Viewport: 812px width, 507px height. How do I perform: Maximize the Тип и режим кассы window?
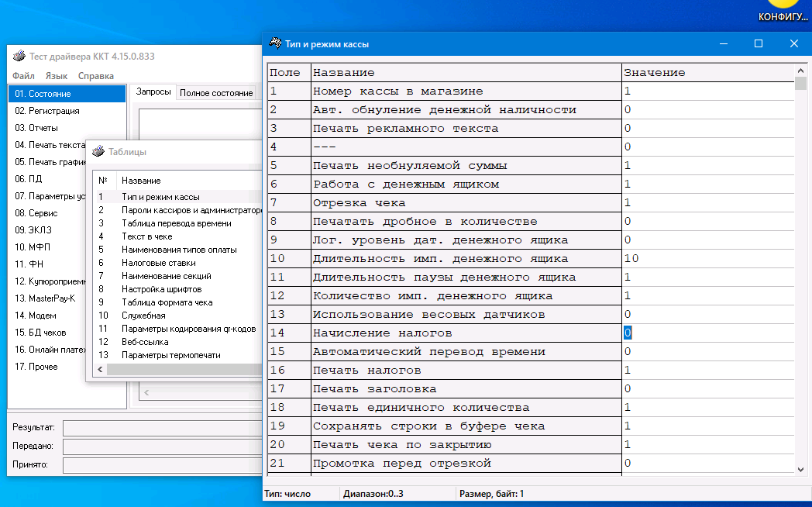click(758, 44)
